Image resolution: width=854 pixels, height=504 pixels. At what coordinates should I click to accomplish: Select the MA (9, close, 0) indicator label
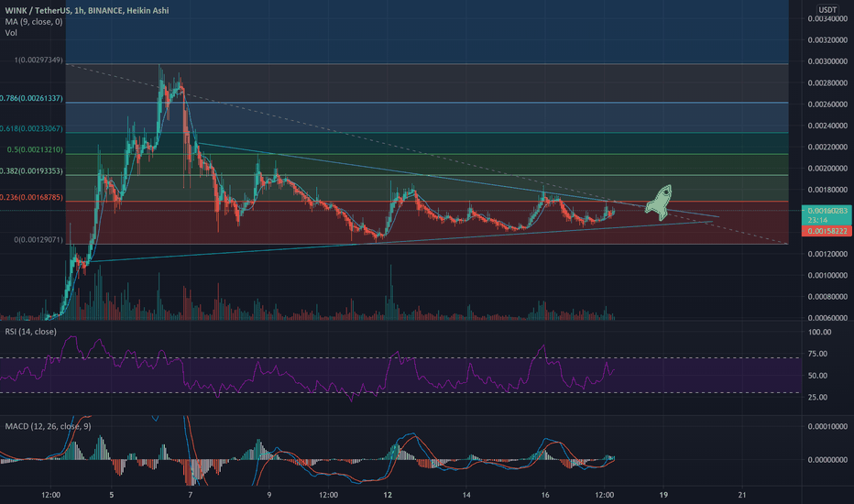tap(34, 22)
